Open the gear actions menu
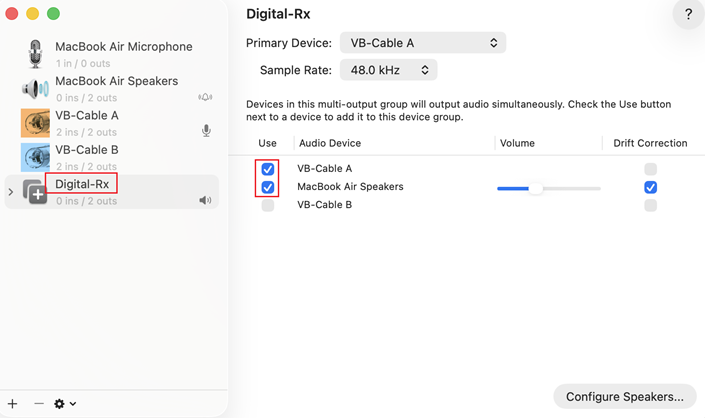The image size is (705, 418). point(65,404)
